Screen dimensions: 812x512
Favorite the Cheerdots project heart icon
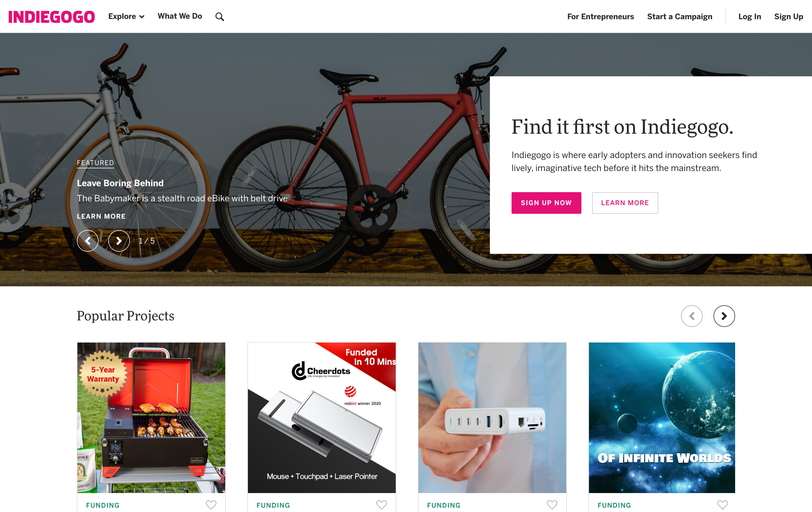point(381,505)
